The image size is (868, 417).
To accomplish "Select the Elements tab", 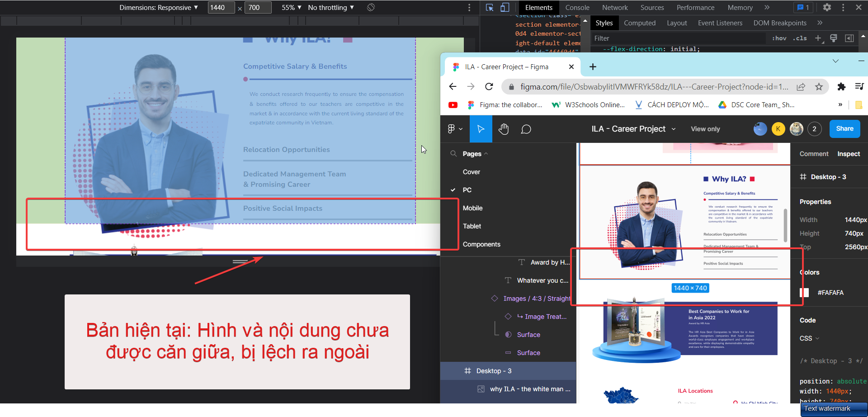I will tap(538, 7).
